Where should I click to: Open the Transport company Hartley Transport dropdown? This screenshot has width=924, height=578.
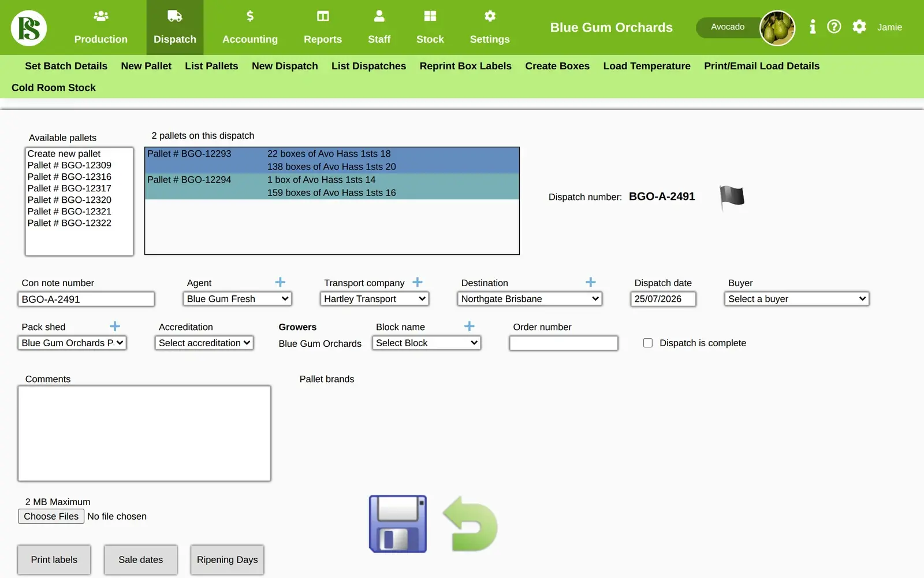point(374,299)
